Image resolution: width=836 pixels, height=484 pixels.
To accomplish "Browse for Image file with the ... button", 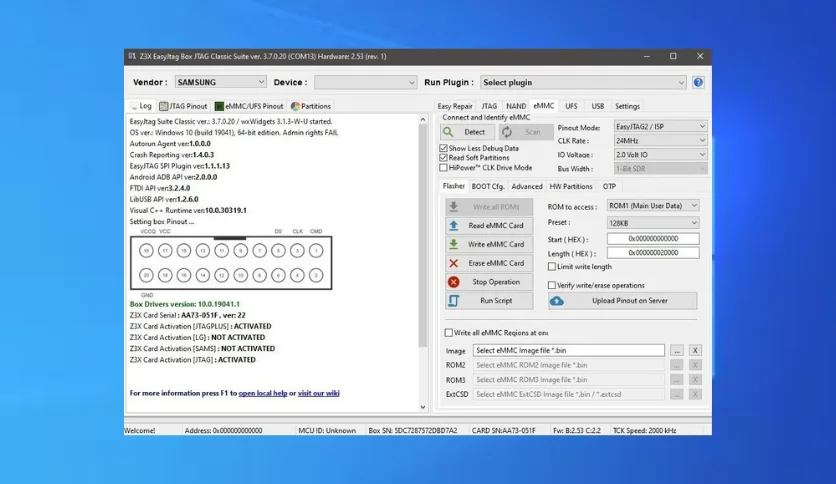I will tap(677, 350).
